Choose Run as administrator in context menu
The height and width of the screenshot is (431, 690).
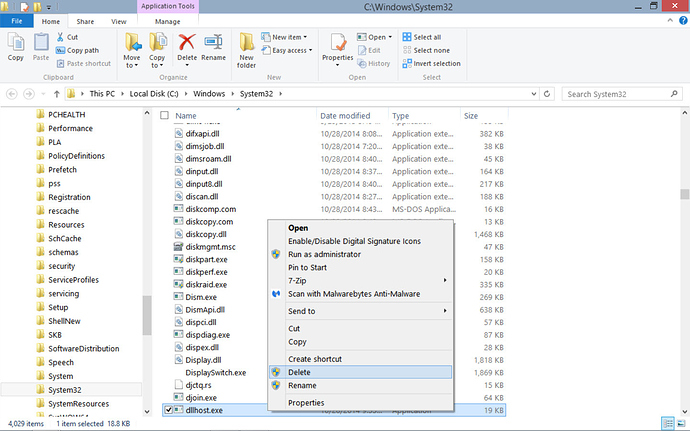tap(360, 254)
